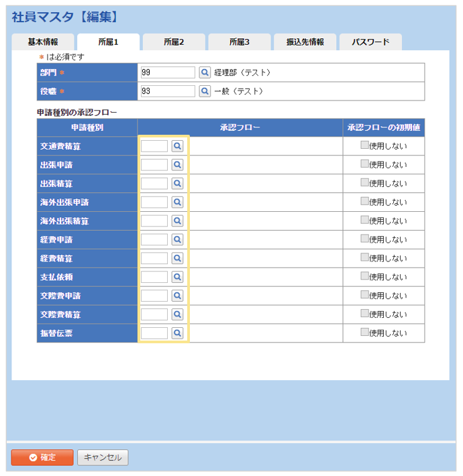This screenshot has height=476, width=463.
Task: Open approval flow lookup for 支払依頼
Action: [177, 277]
